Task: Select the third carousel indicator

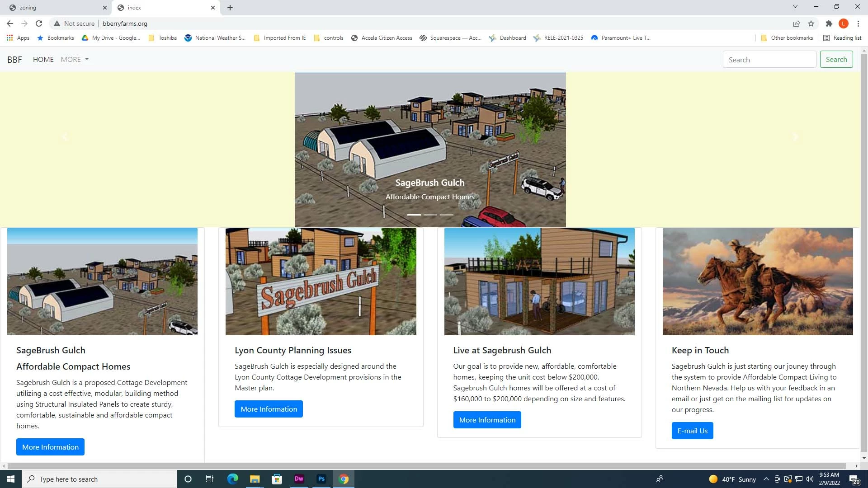Action: 446,215
